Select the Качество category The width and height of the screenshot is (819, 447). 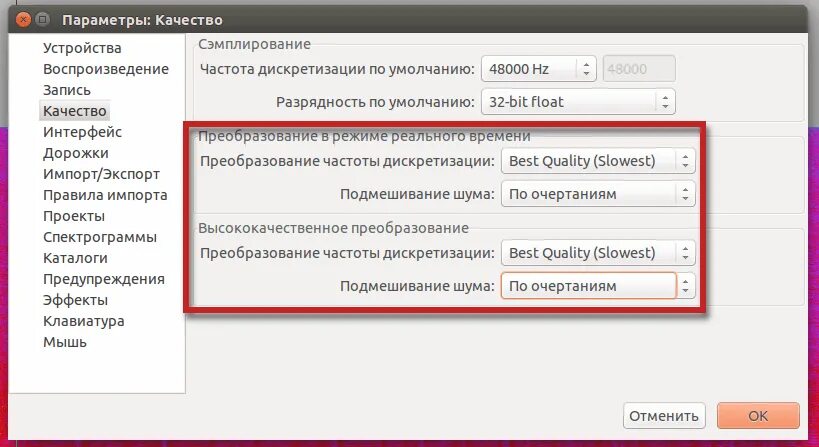pos(75,111)
